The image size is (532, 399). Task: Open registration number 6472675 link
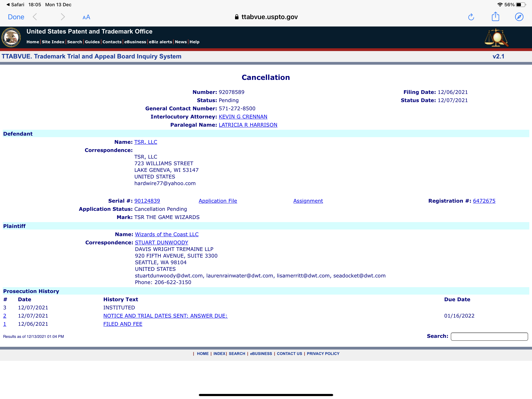tap(484, 201)
